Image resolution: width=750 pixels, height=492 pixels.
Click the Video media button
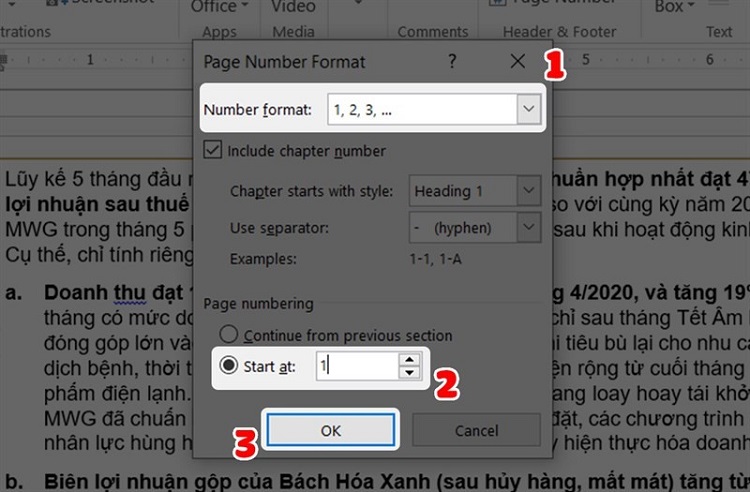coord(293,7)
